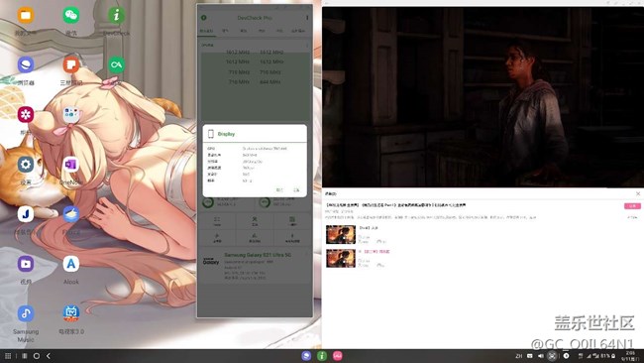
Task: Open the orange My Files folder icon
Action: point(26,15)
